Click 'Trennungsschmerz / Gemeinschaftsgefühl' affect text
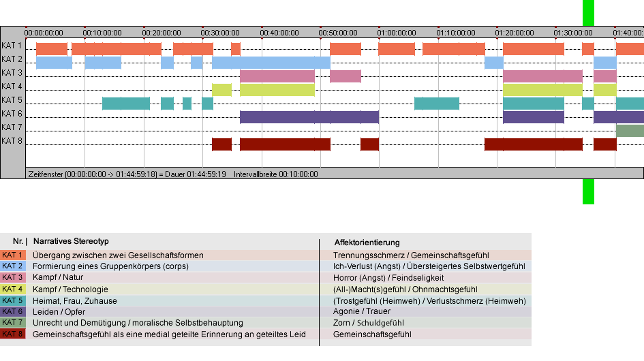Screen dimensions: 644x361 [411, 255]
